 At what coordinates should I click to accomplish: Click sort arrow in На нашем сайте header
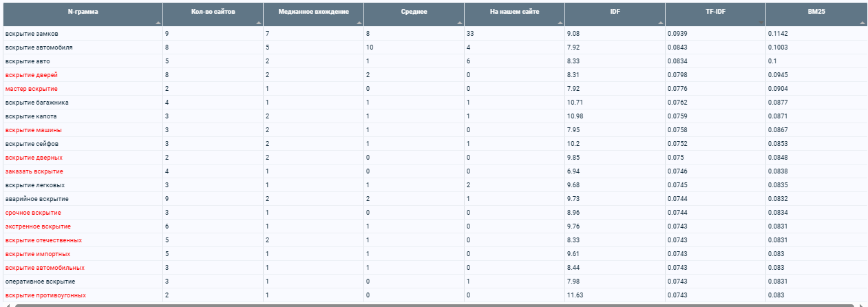click(x=560, y=23)
